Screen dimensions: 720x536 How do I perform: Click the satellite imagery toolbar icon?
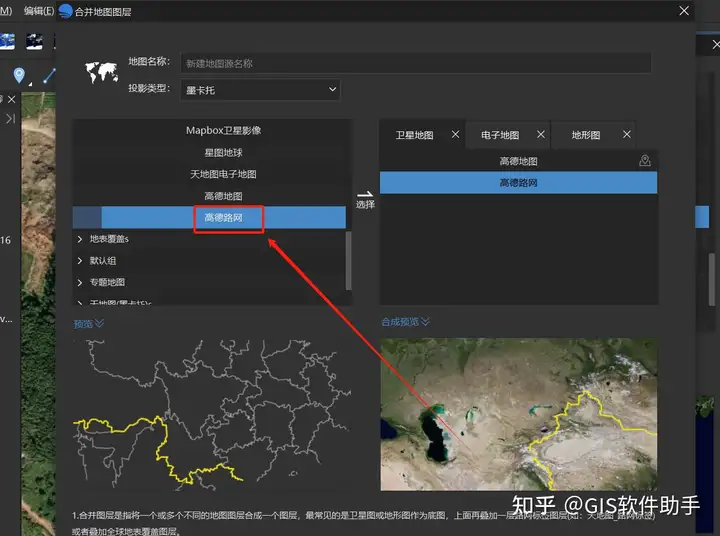tap(7, 42)
